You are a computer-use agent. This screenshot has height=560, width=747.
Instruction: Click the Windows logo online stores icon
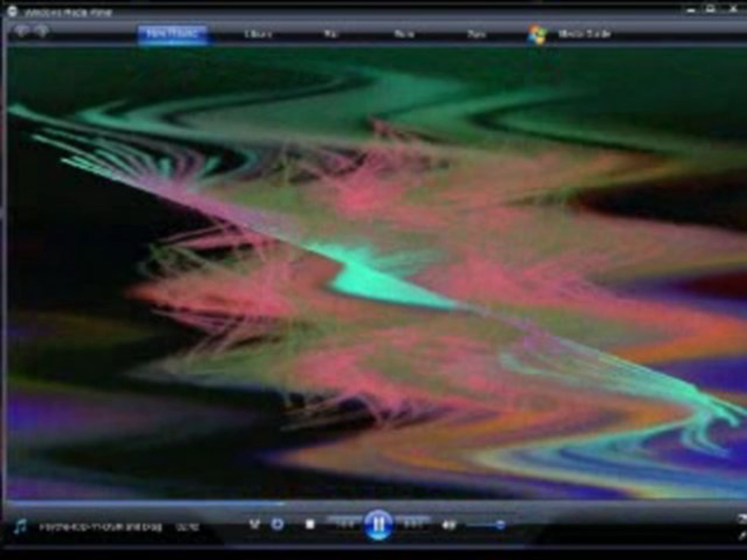point(537,34)
